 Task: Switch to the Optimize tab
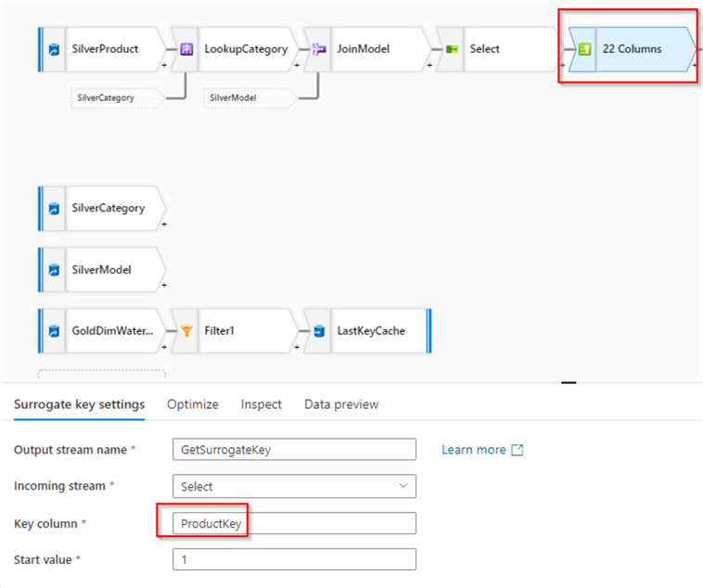coord(193,404)
